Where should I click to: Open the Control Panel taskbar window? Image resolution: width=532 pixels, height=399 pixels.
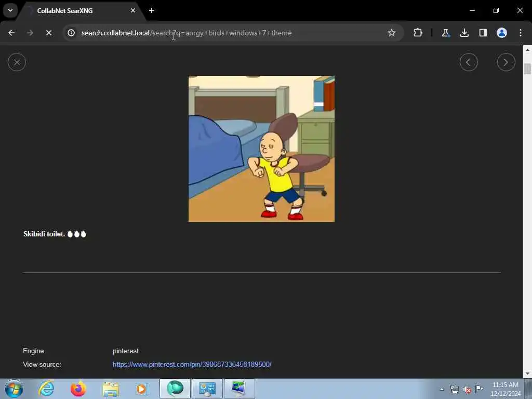click(x=207, y=389)
